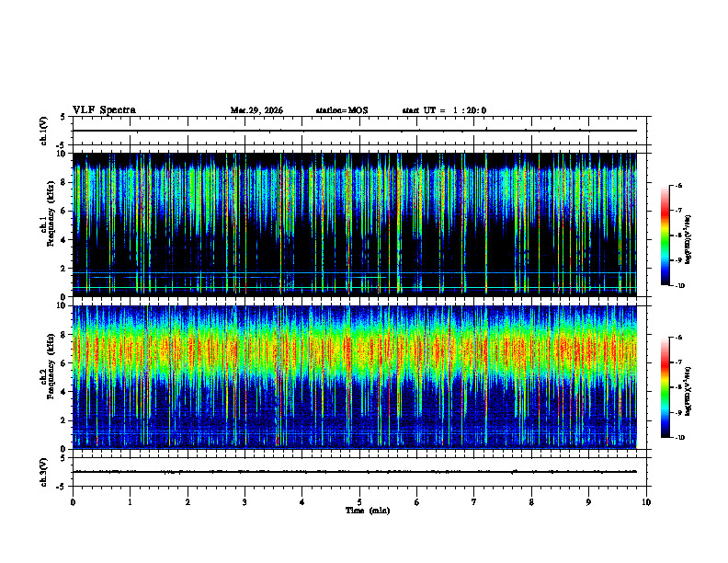The image size is (728, 563).
Task: Select the ch.1 color bar PSD units label
Action: (x=688, y=240)
